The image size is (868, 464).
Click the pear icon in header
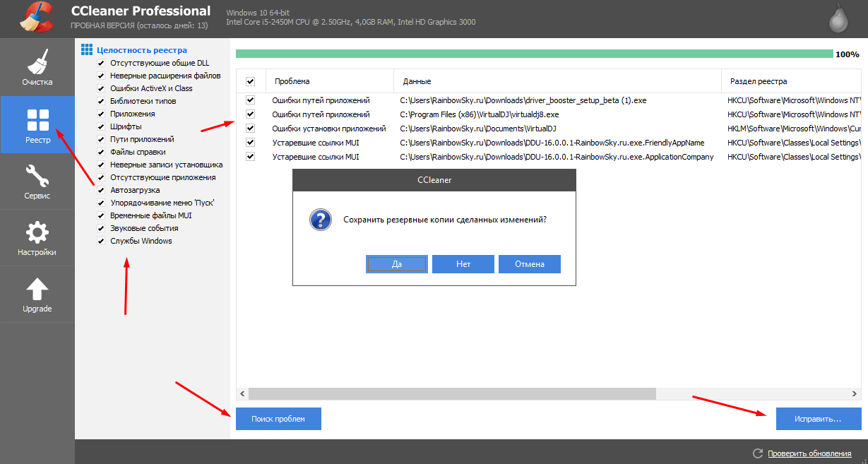pyautogui.click(x=838, y=18)
